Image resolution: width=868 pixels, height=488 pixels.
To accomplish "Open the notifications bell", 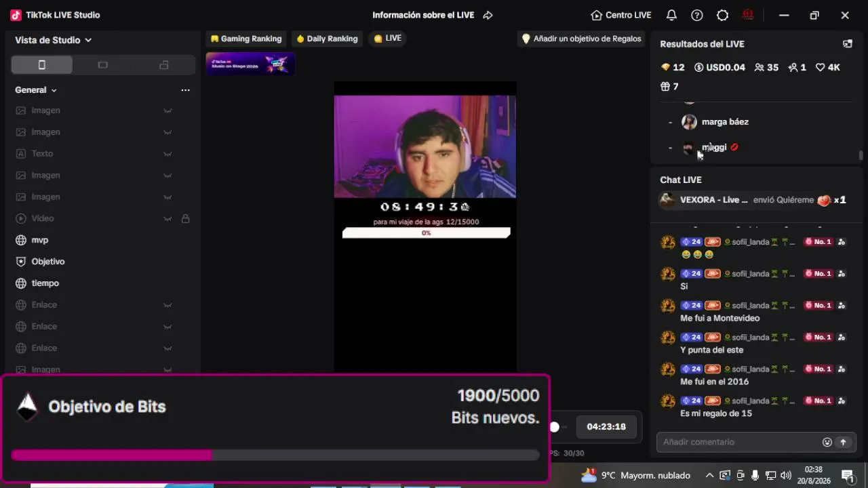I will coord(671,15).
